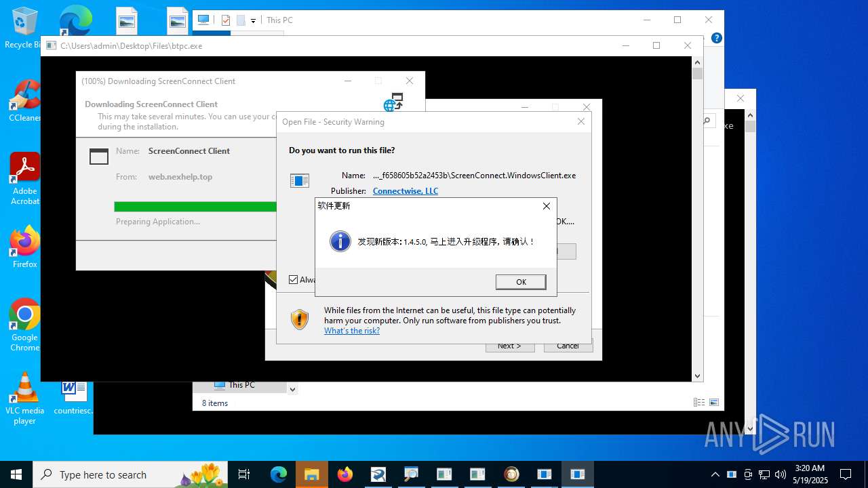The image size is (868, 488).
Task: Click the green download progress bar
Action: (196, 207)
